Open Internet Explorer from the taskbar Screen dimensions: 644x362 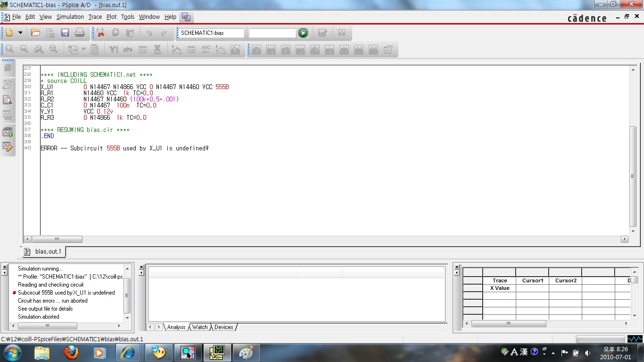[128, 353]
